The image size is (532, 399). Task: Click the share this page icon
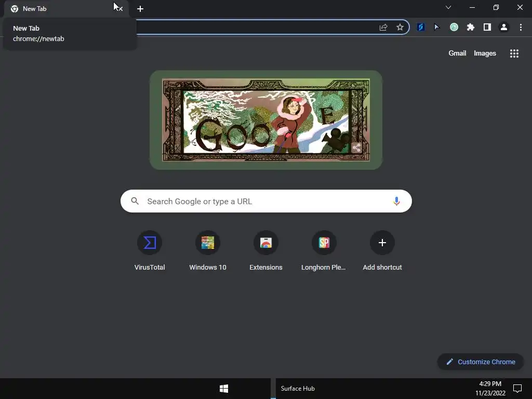[x=383, y=27]
